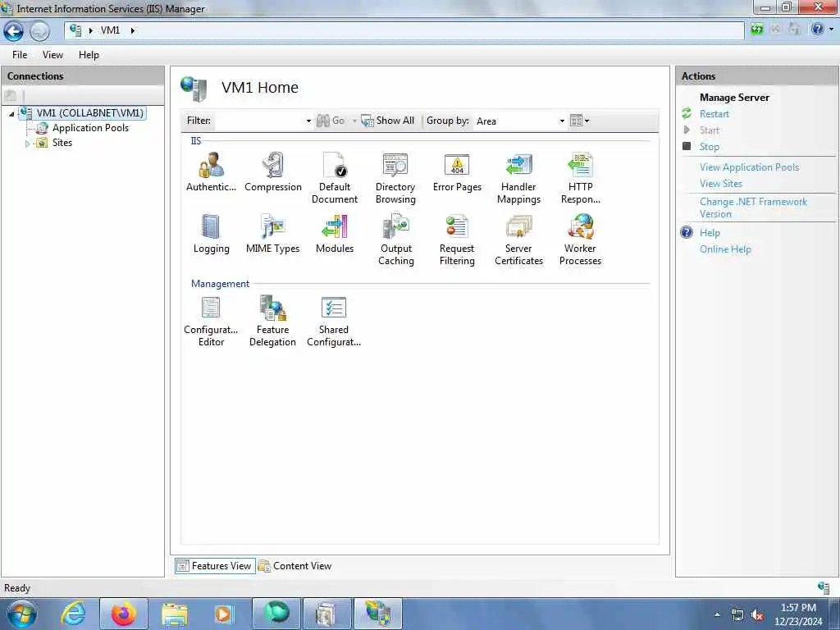Click Restart in Actions pane
The image size is (840, 630).
tap(714, 114)
